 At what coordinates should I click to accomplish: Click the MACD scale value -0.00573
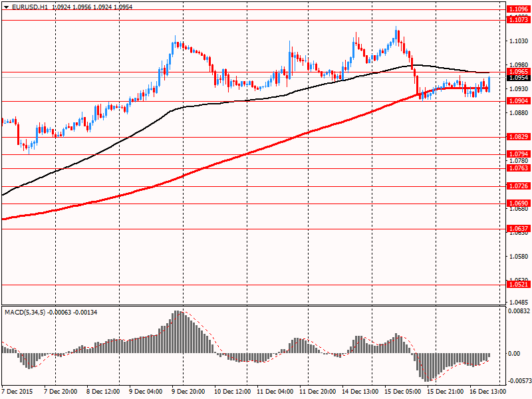(x=520, y=381)
